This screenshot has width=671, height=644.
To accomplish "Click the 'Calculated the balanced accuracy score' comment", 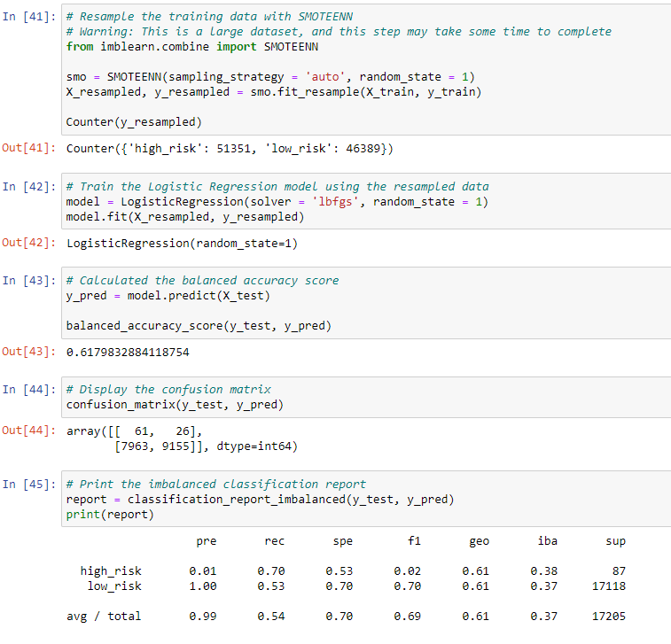I will point(202,281).
